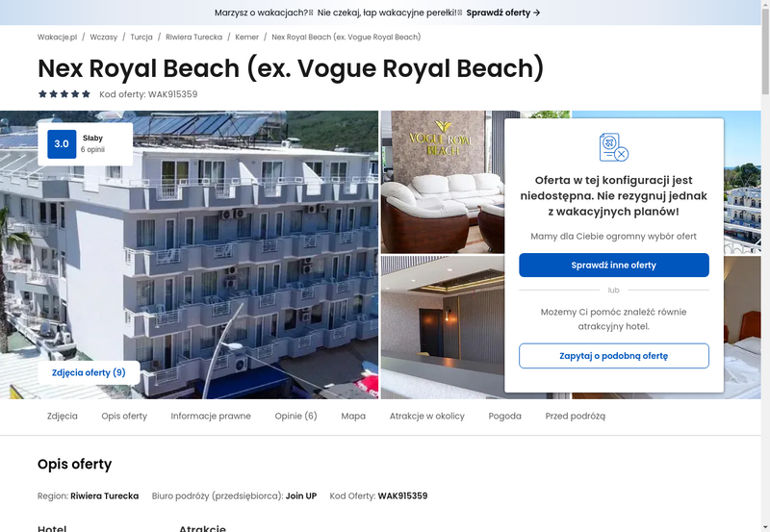The image size is (770, 532).
Task: Click the Riwiera Turecka breadcrumb link
Action: coord(194,37)
